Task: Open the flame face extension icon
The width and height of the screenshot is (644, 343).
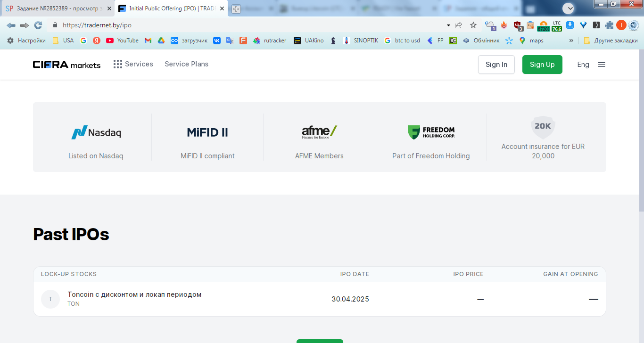Action: (504, 25)
